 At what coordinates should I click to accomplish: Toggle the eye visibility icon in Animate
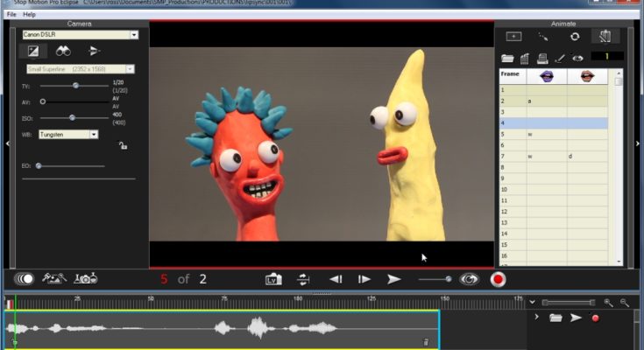(577, 59)
